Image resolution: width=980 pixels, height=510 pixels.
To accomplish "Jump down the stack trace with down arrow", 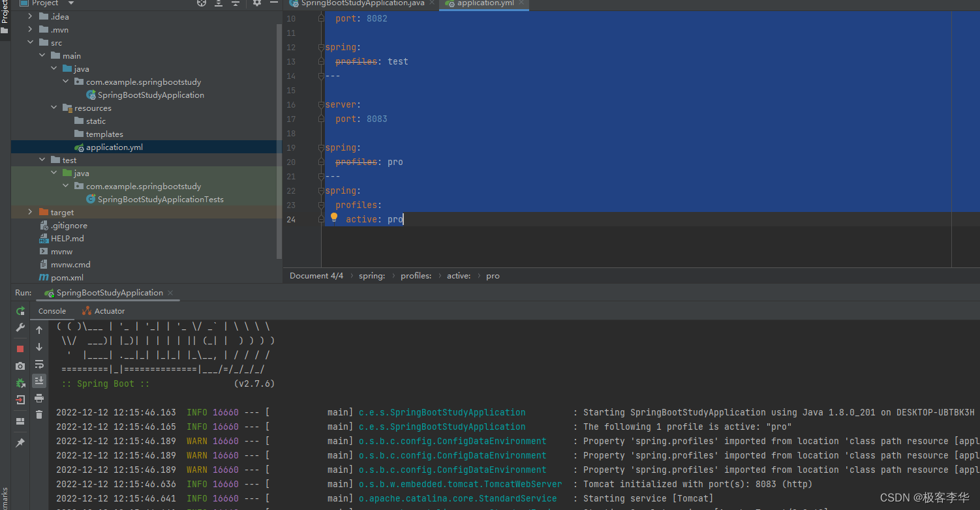I will (39, 347).
